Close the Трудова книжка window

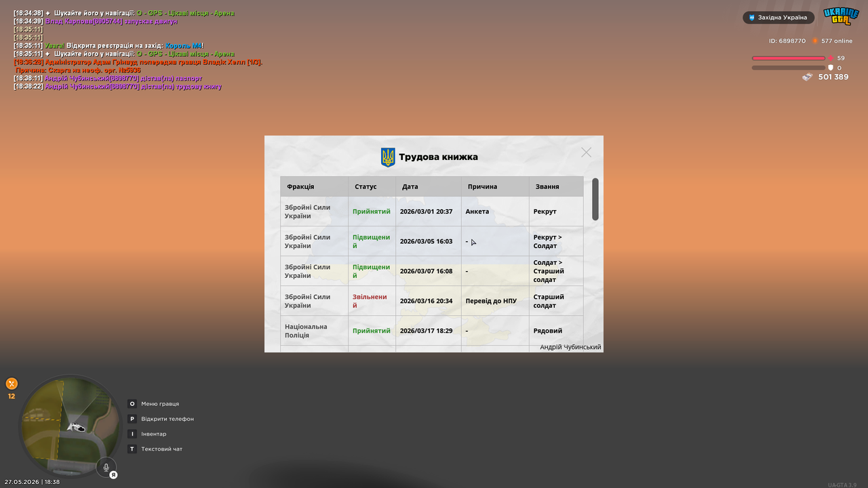586,152
